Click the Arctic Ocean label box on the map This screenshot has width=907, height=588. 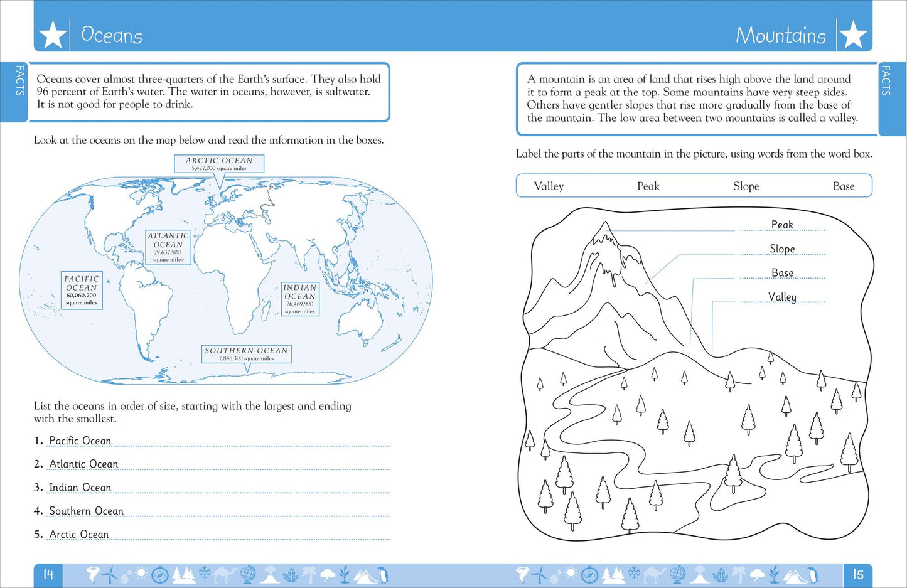click(x=219, y=164)
